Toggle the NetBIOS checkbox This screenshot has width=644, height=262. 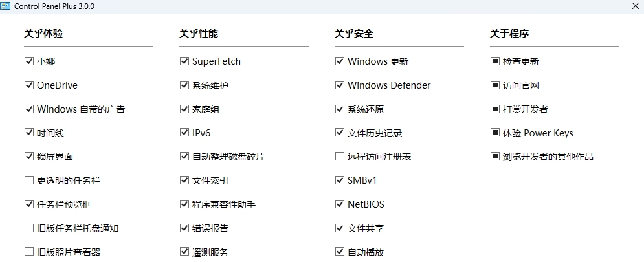[340, 204]
